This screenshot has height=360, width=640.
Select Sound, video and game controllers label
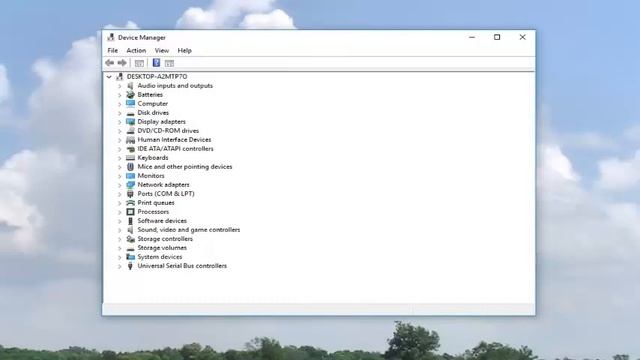point(189,230)
